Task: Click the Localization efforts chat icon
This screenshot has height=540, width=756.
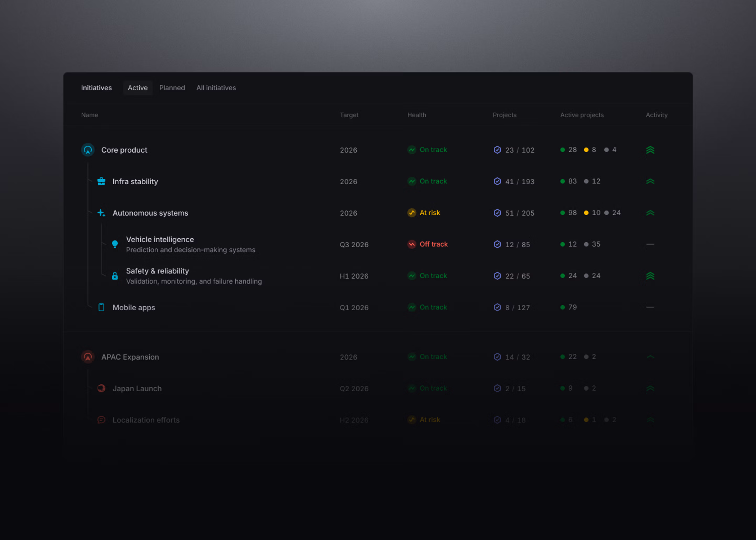Action: (101, 420)
